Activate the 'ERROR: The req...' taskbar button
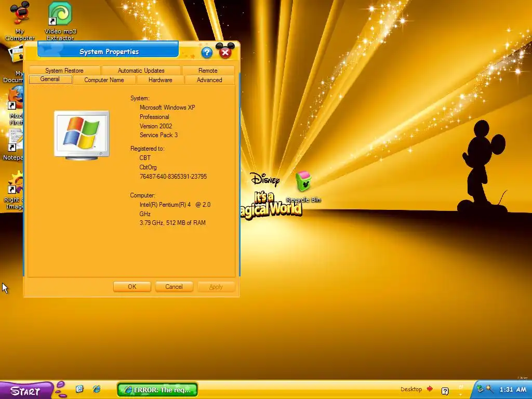This screenshot has height=399, width=532. click(x=157, y=390)
